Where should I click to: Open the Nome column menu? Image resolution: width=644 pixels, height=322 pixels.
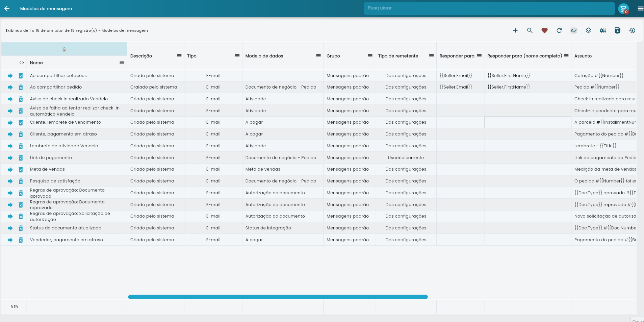(122, 63)
